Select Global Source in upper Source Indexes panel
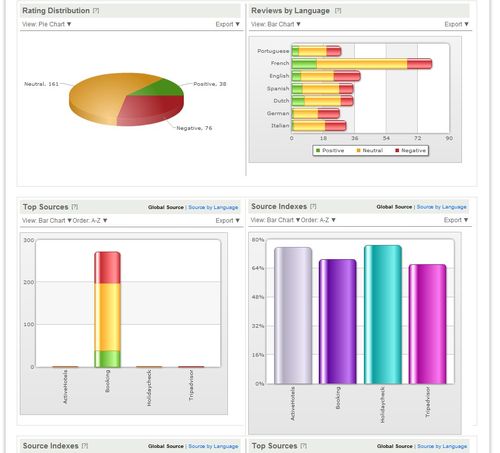The height and width of the screenshot is (453, 500). (x=394, y=207)
